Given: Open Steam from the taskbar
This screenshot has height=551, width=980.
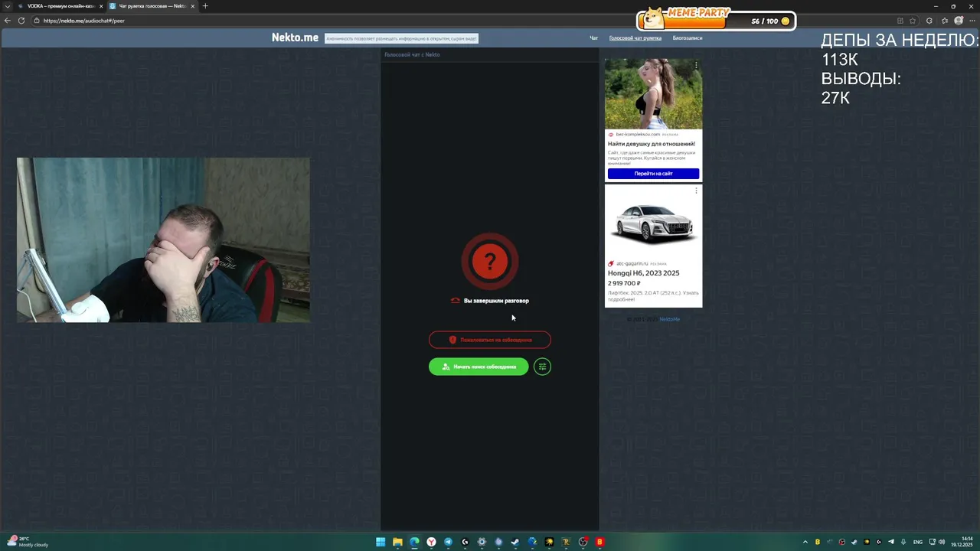Looking at the screenshot, I should [515, 542].
